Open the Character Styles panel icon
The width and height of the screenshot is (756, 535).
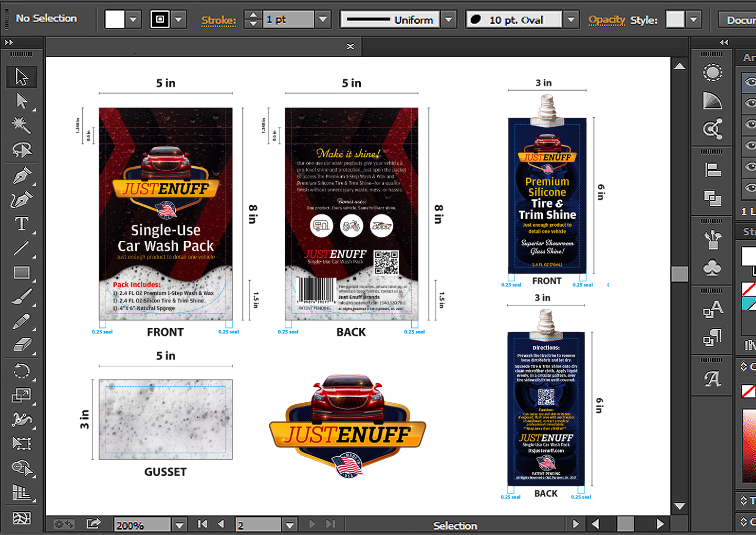(x=713, y=309)
